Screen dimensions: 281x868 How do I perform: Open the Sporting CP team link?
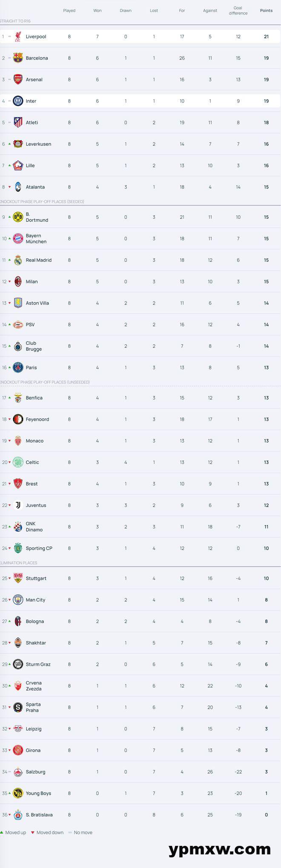click(x=39, y=548)
